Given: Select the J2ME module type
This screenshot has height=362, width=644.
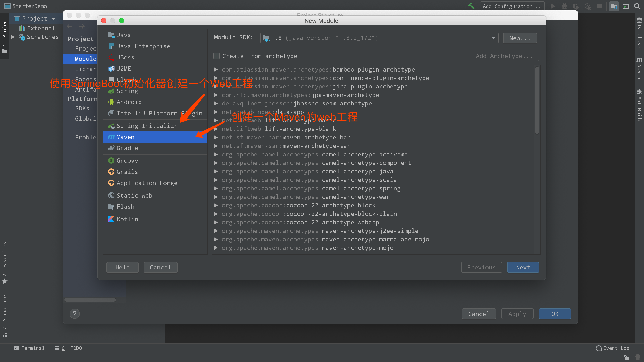Looking at the screenshot, I should pyautogui.click(x=124, y=68).
